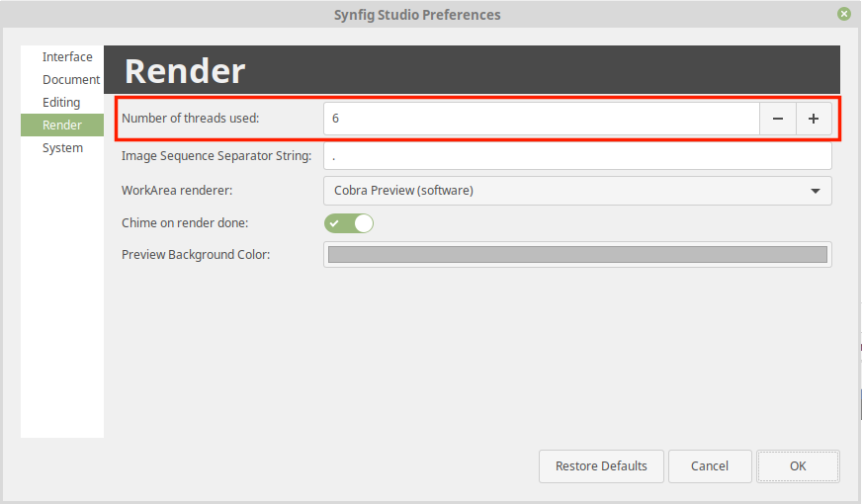Screen dimensions: 862x504
Task: Decrease thread count with minus button
Action: (777, 119)
